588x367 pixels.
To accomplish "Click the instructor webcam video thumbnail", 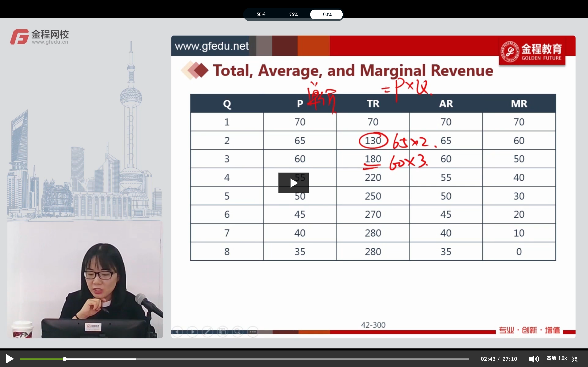I will tap(85, 279).
